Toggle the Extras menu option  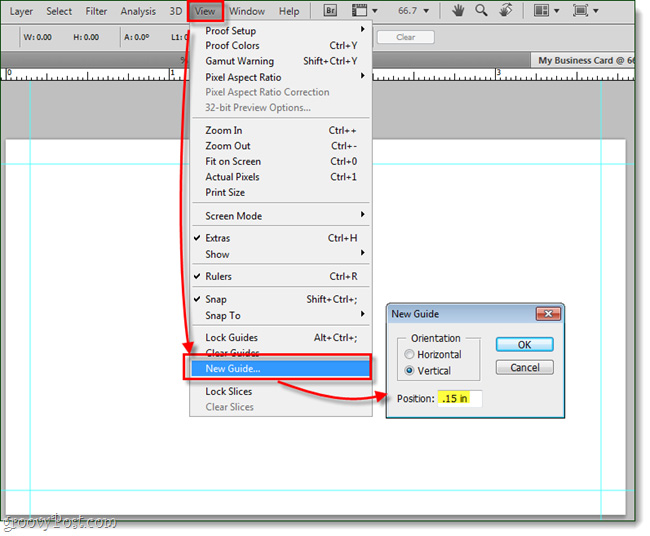click(281, 238)
